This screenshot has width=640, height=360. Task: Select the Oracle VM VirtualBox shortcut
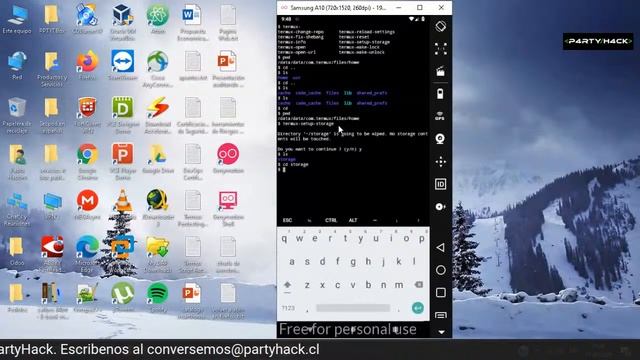122,22
